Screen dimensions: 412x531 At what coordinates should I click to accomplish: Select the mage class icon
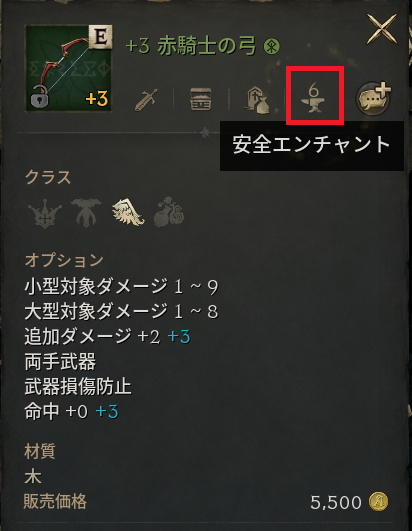[x=169, y=212]
